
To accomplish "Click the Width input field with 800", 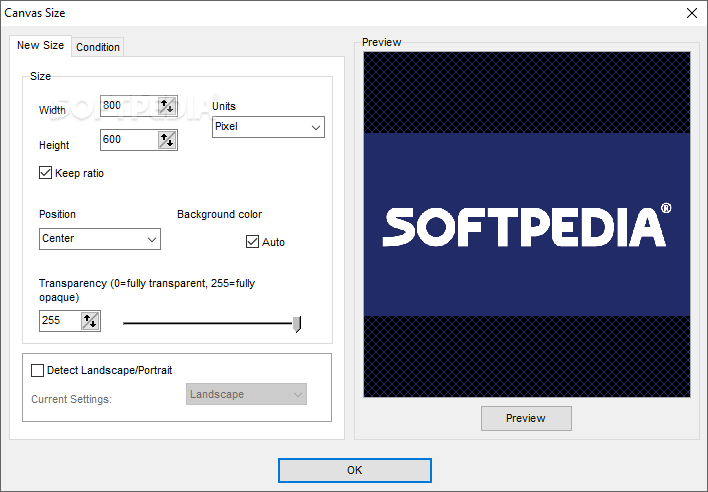I will (x=129, y=106).
